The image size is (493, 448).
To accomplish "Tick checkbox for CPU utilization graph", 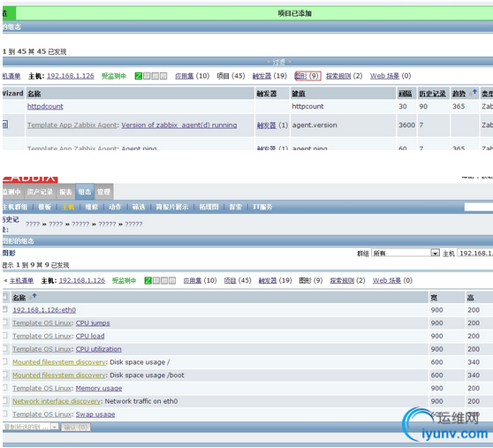I will click(5, 349).
